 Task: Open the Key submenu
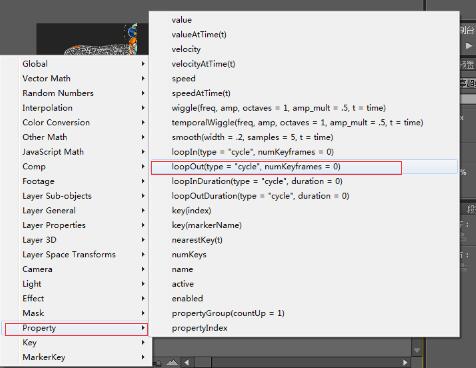(x=76, y=342)
